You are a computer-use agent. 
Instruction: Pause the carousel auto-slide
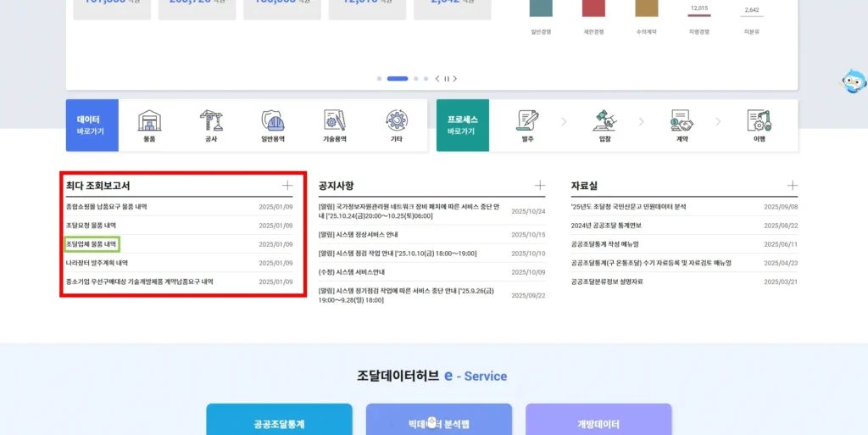(x=447, y=79)
